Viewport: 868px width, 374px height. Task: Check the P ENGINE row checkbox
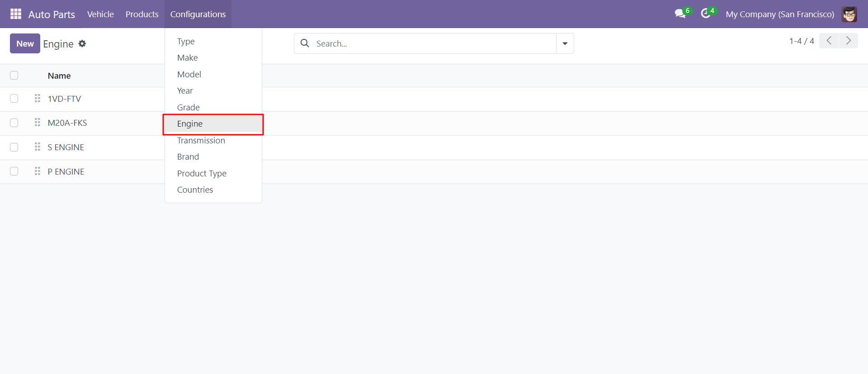(14, 171)
